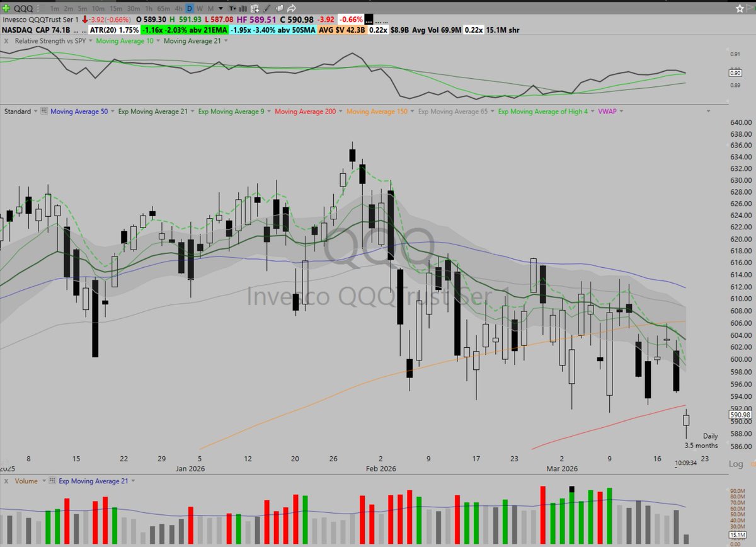Click the grid icon beside Standard
This screenshot has width=756, height=547.
(x=44, y=112)
